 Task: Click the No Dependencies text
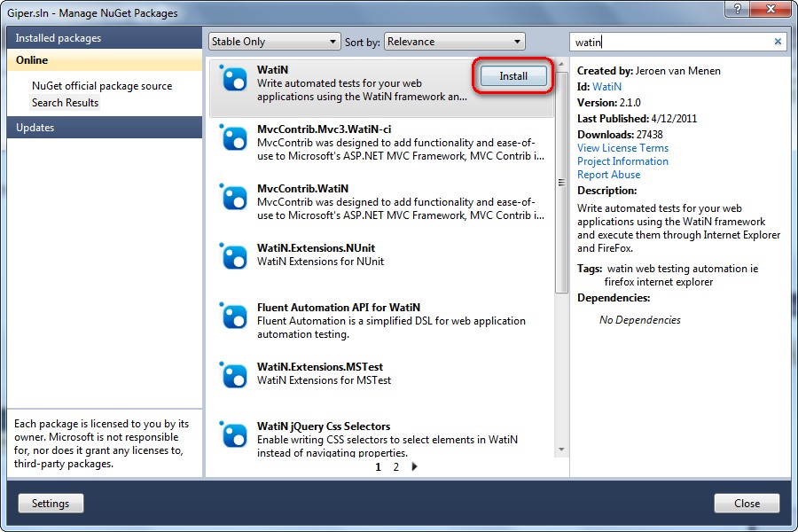point(639,320)
